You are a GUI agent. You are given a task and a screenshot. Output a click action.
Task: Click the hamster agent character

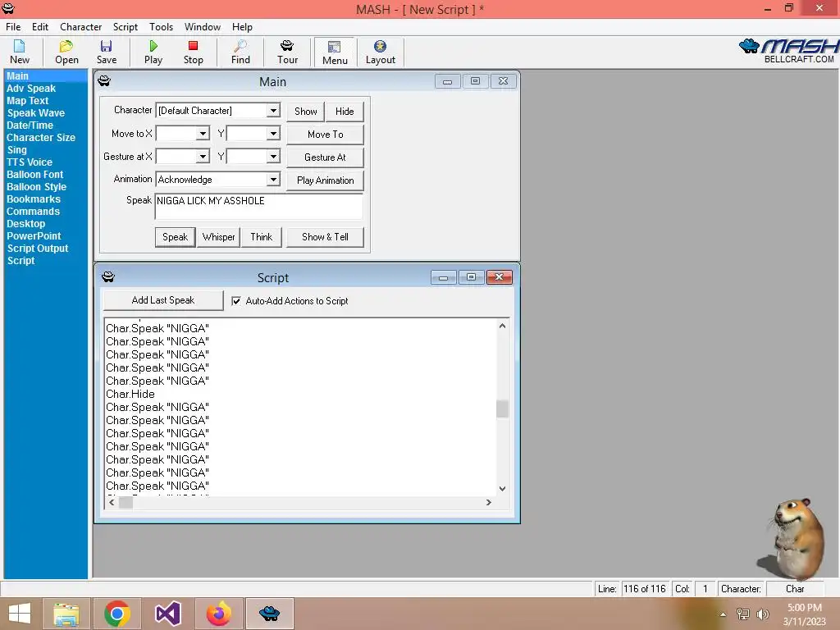793,538
